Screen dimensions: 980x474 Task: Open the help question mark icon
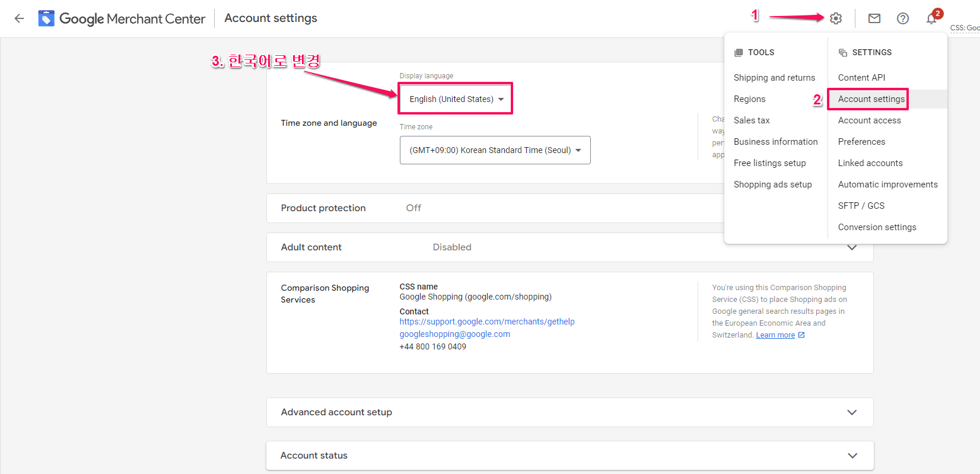pyautogui.click(x=903, y=18)
